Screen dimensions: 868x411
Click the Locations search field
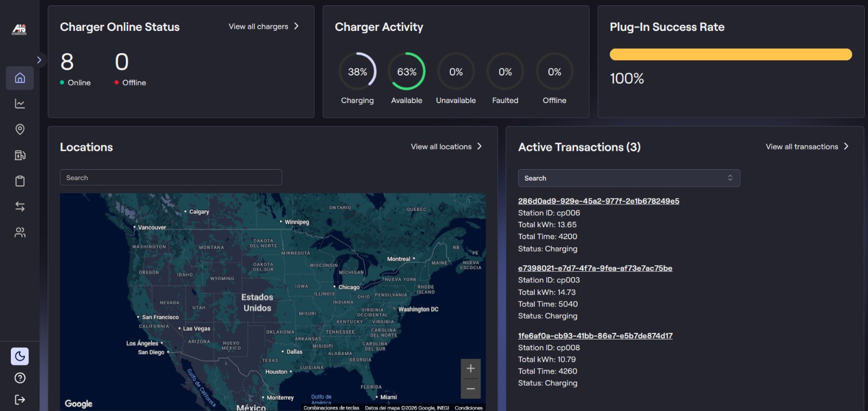171,177
